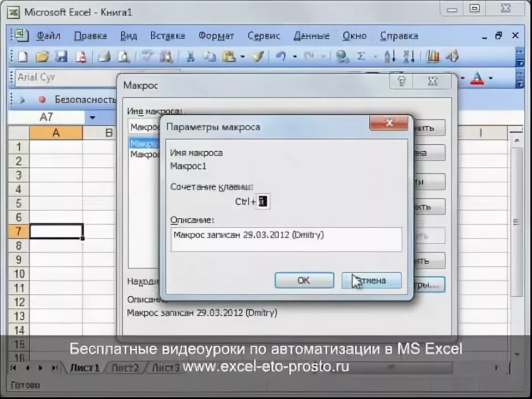Select the Format Painter brush icon
The width and height of the screenshot is (532, 399).
(258, 57)
